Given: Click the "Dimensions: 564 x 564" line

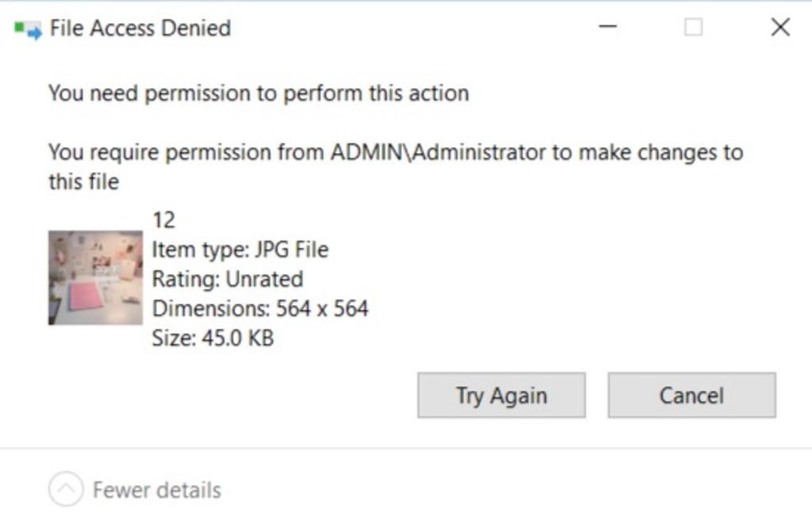Looking at the screenshot, I should (260, 308).
